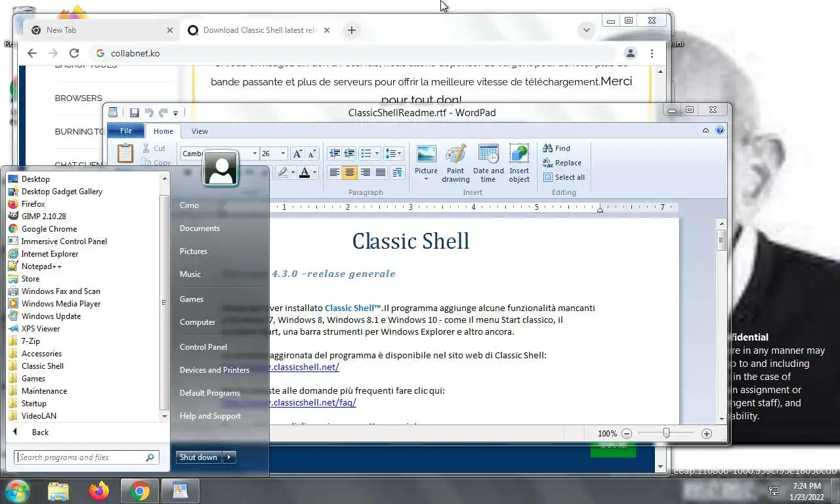840x504 pixels.
Task: Click the zoom in plus button in WordPad
Action: (x=707, y=434)
